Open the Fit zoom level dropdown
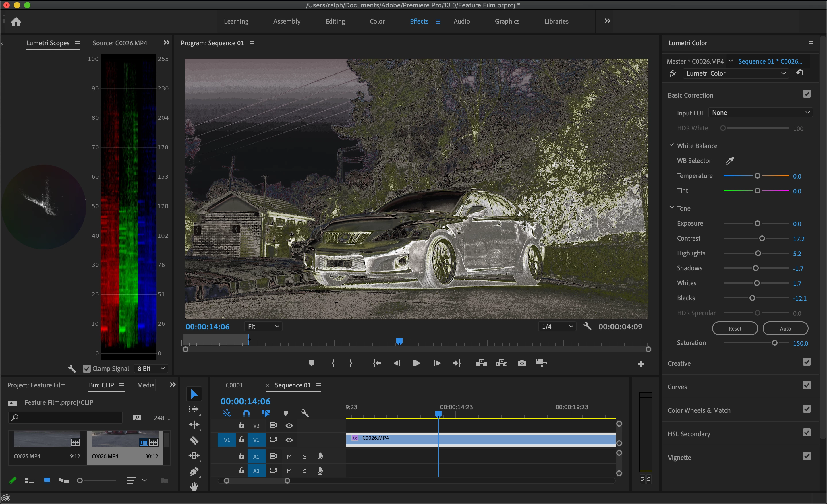 tap(263, 327)
